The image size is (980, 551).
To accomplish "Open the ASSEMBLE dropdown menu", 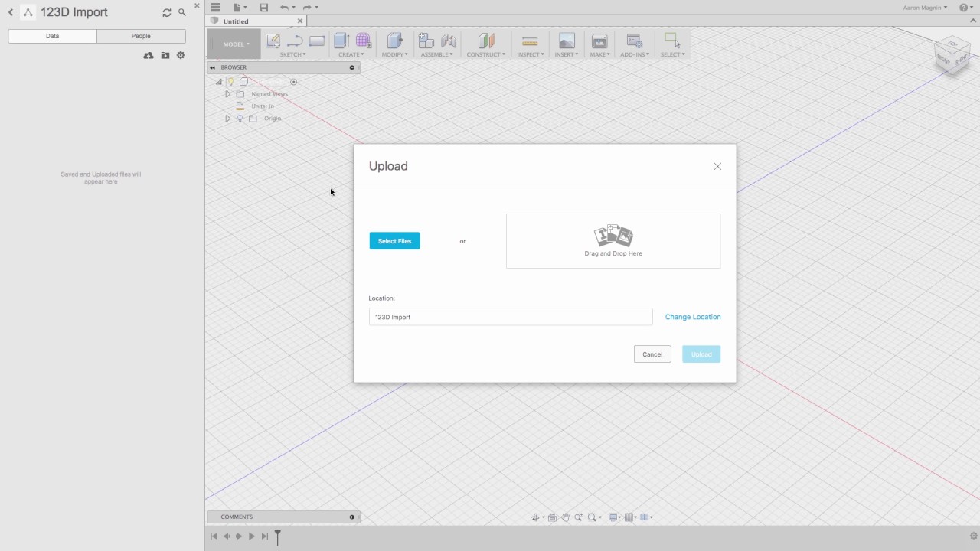I will click(436, 54).
